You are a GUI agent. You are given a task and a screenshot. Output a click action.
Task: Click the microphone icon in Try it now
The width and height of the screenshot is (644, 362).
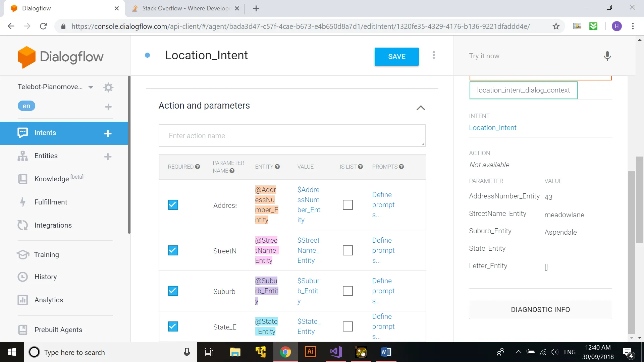[607, 56]
